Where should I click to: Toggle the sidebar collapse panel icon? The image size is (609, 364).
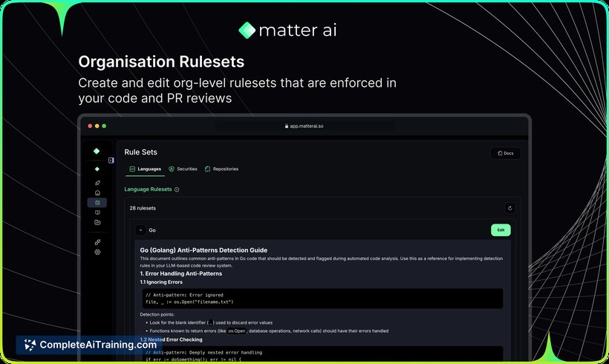pyautogui.click(x=111, y=160)
